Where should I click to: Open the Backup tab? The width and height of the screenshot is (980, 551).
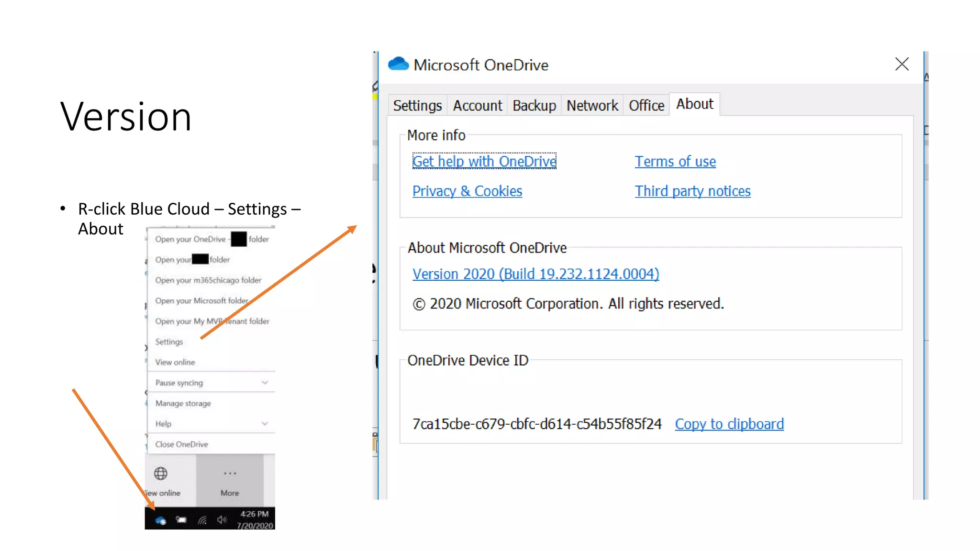[x=534, y=105]
